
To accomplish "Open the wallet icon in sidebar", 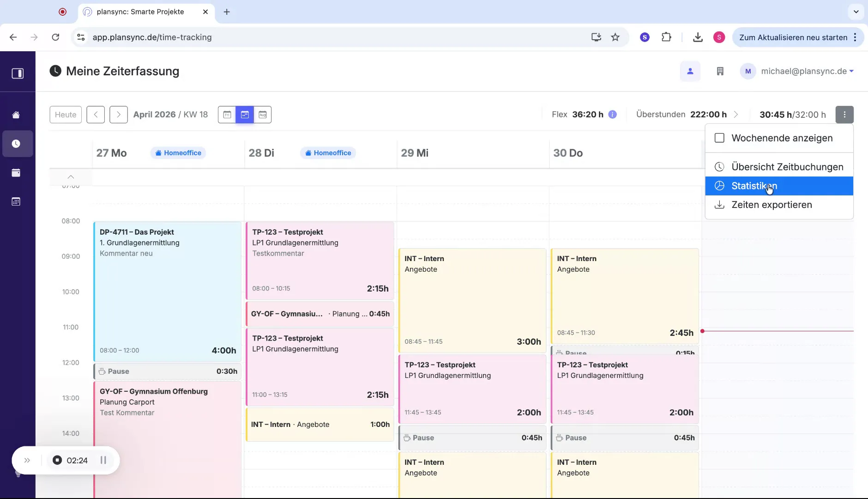I will point(16,173).
